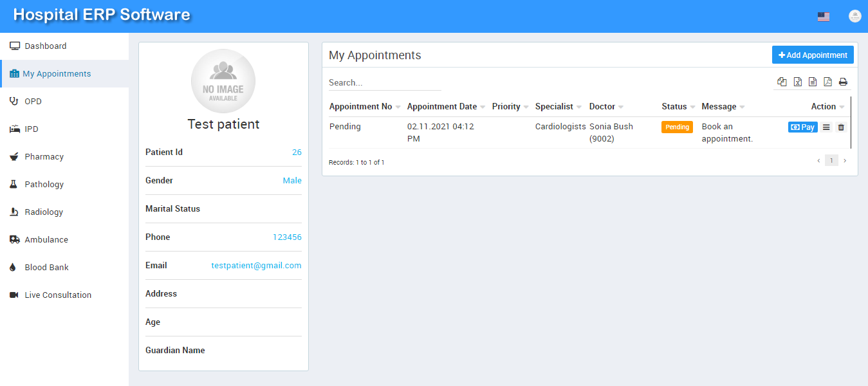Sort by Appointment Date column arrow
The height and width of the screenshot is (386, 868).
coord(483,107)
